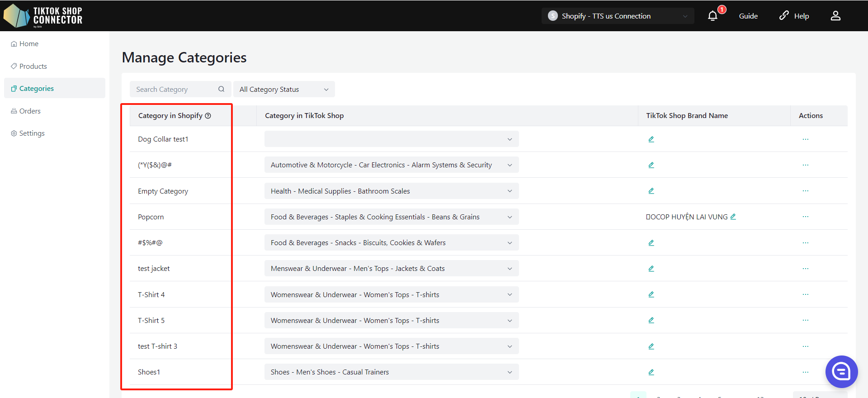The height and width of the screenshot is (398, 868).
Task: Open the chat support bubble
Action: tap(841, 372)
